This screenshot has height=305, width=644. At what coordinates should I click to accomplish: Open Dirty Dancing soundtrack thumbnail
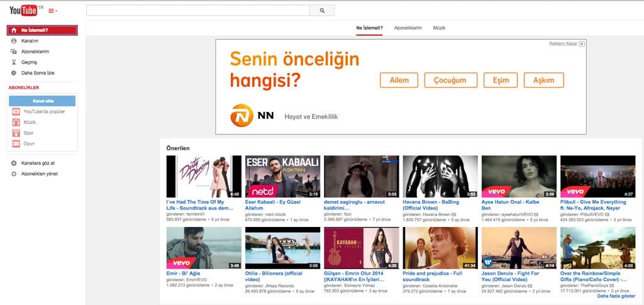click(204, 177)
